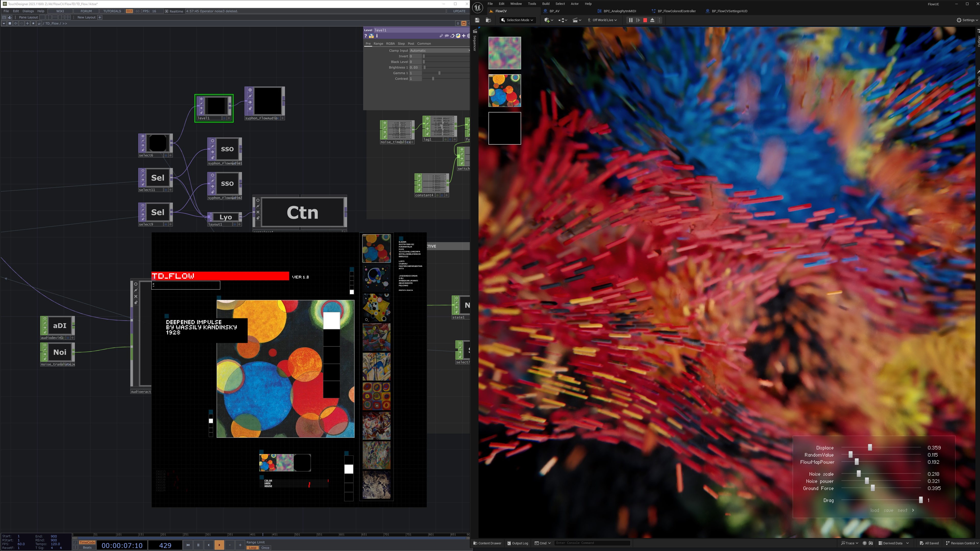The image size is (980, 551).
Task: Pause the Unreal play session
Action: (x=630, y=20)
